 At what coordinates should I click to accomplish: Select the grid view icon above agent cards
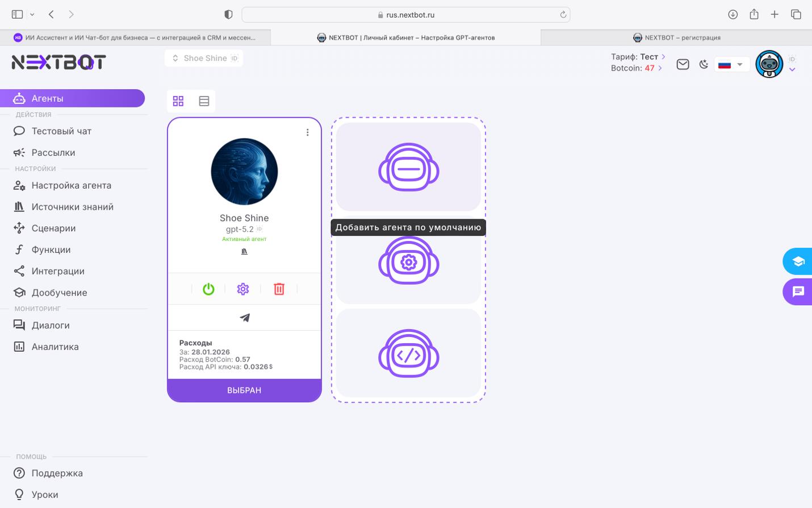coord(178,101)
